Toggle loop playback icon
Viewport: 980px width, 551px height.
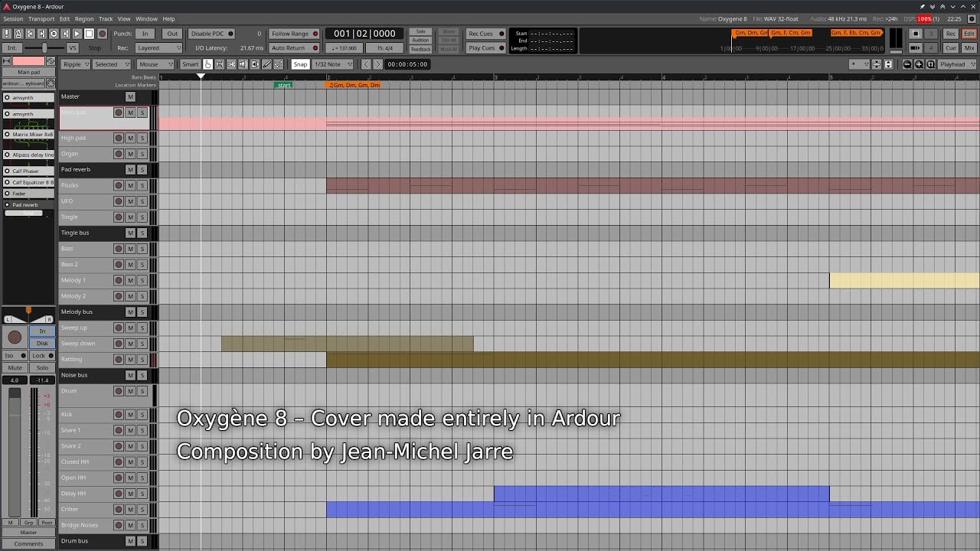coord(54,34)
